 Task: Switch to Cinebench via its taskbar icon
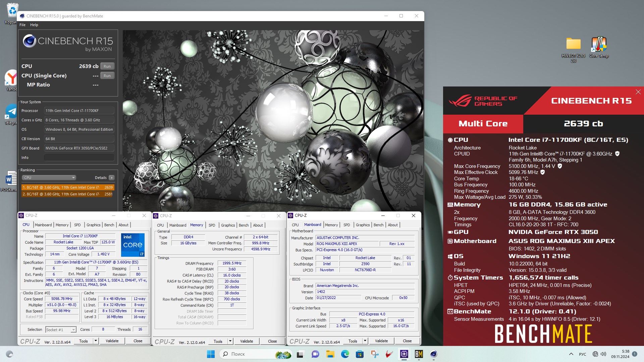click(x=434, y=354)
